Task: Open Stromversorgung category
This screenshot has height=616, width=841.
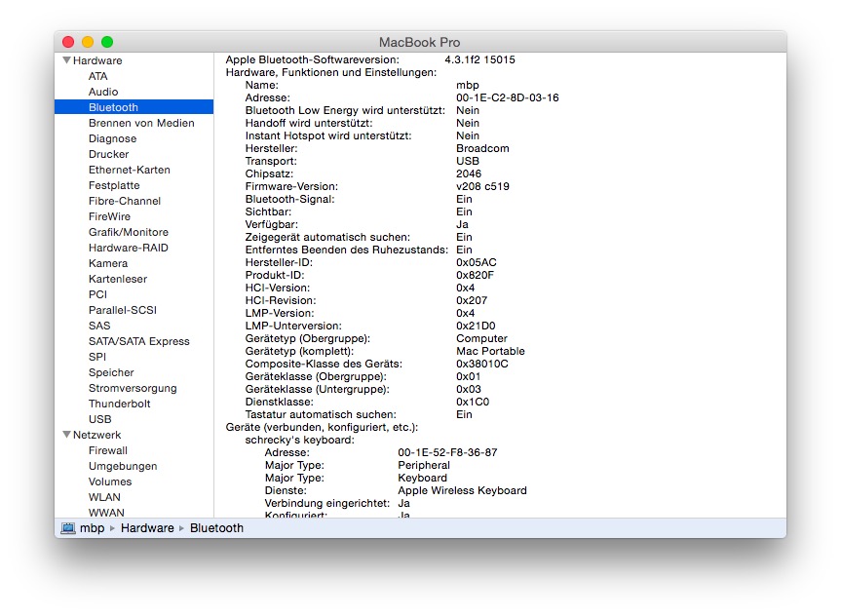Action: click(x=133, y=387)
